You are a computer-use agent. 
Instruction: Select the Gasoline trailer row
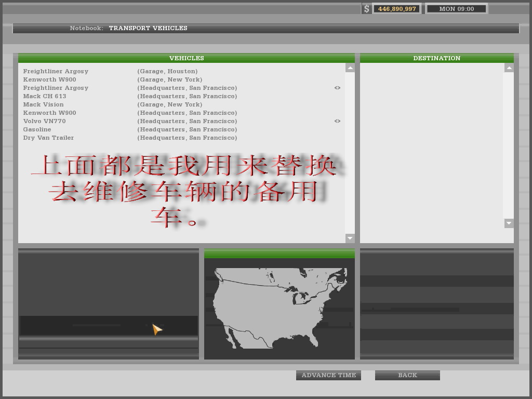pos(181,129)
